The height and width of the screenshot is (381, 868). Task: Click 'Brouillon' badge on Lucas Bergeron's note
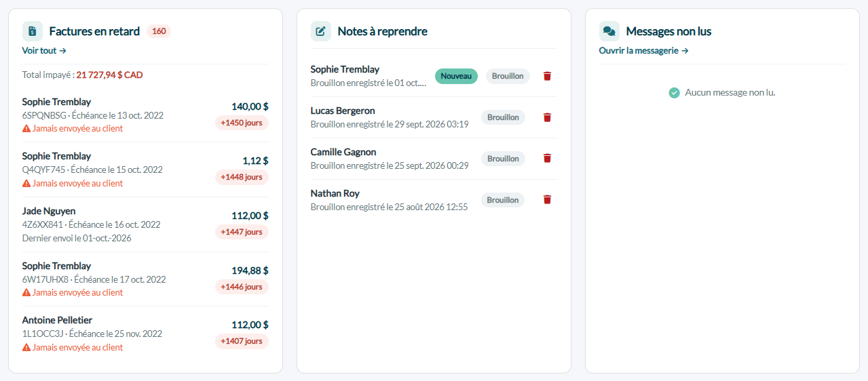coord(503,117)
